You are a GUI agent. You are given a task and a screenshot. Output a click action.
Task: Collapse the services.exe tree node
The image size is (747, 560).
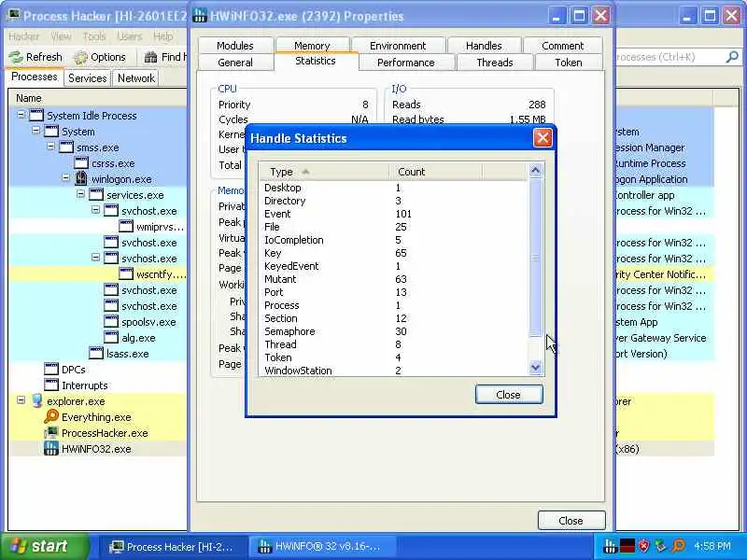coord(80,194)
